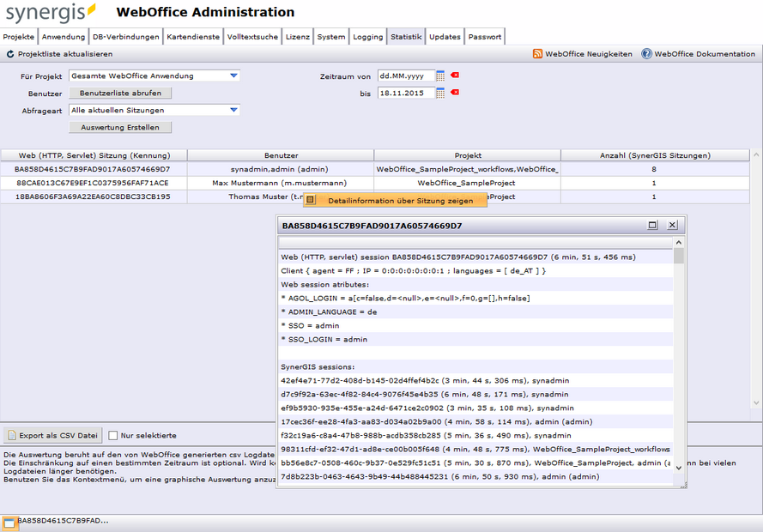Switch to the Statistik tab
The height and width of the screenshot is (532, 763).
[x=405, y=36]
